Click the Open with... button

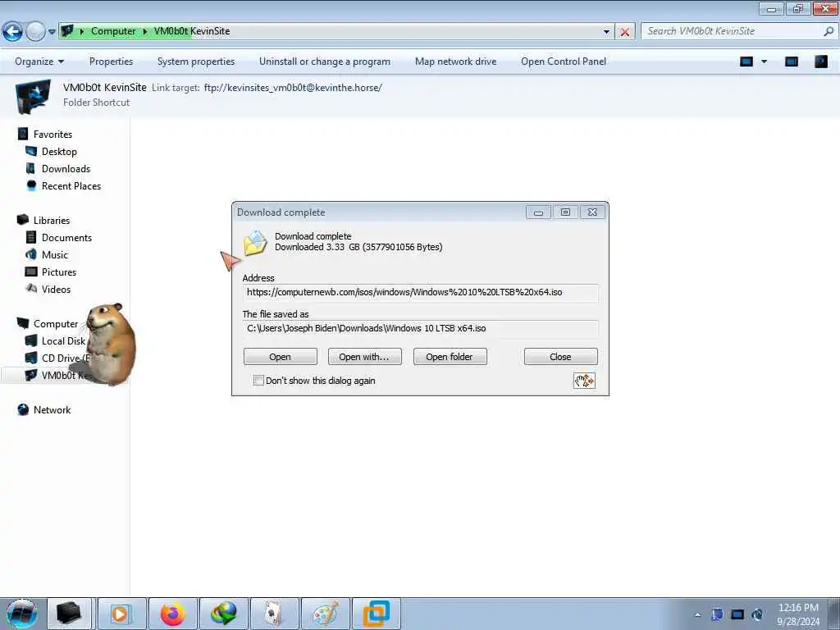364,357
